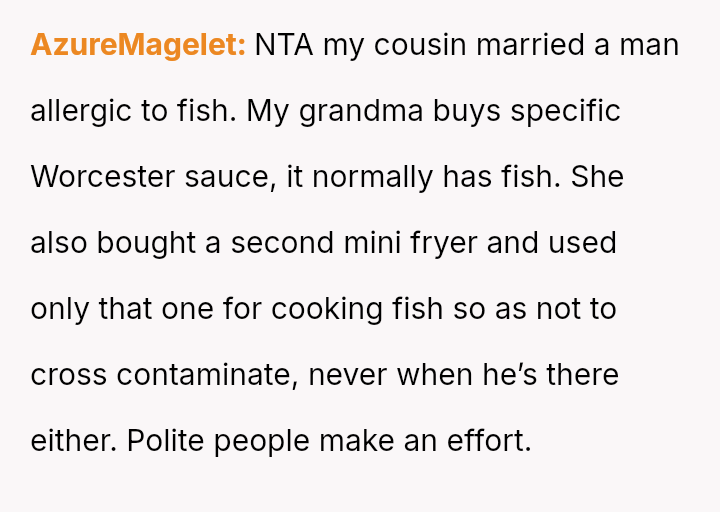Select the word "sauce" in the comment

(230, 177)
